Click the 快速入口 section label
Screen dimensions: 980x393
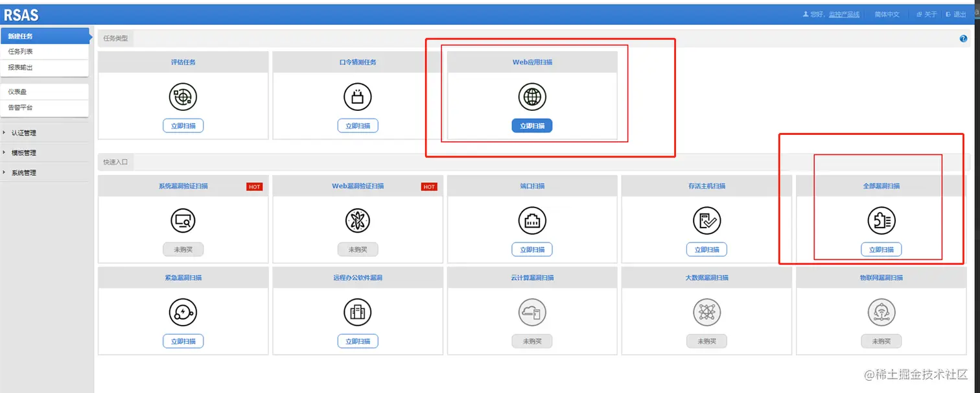(x=115, y=162)
